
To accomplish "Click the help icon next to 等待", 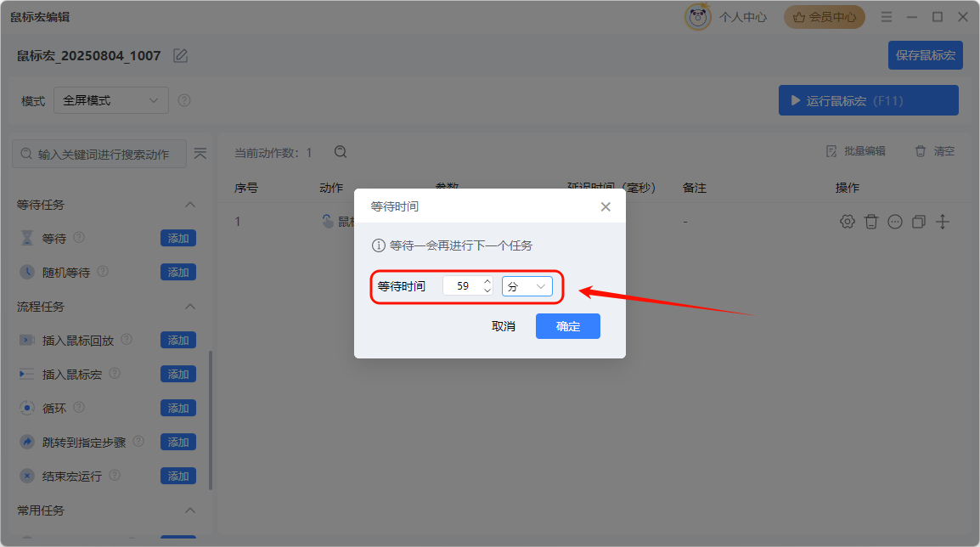I will [79, 238].
